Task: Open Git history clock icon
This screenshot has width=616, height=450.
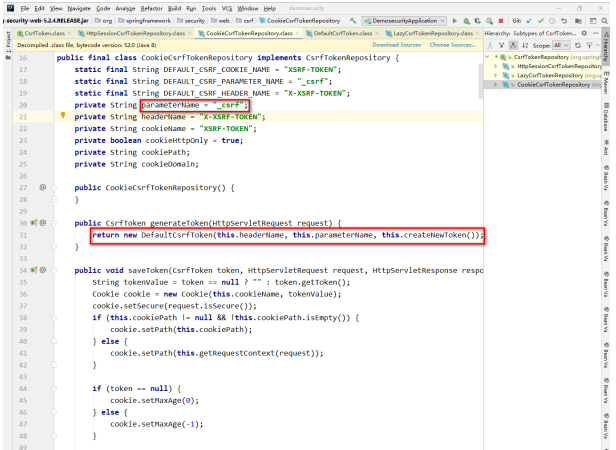Action: click(552, 21)
